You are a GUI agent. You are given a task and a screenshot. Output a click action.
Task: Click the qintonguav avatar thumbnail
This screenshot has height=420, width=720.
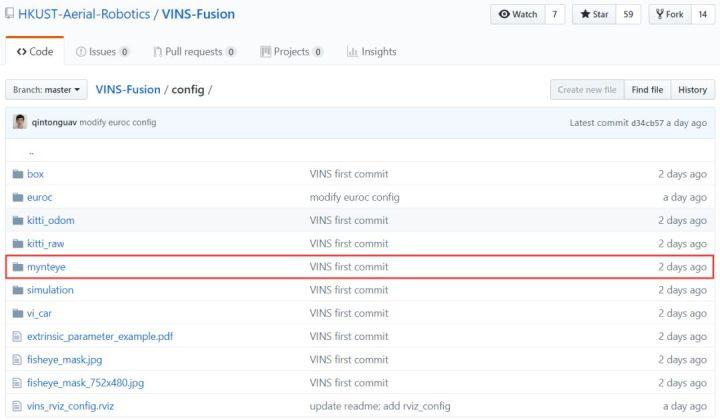coord(20,122)
